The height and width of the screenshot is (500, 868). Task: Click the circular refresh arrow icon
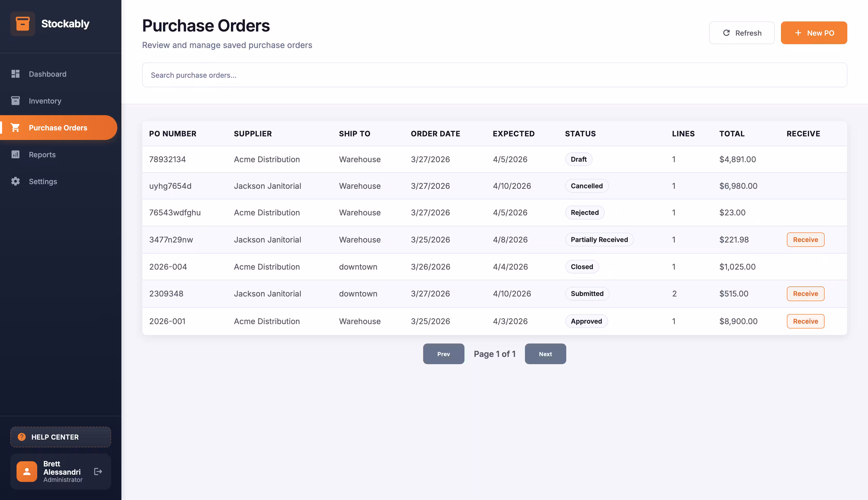click(x=726, y=33)
